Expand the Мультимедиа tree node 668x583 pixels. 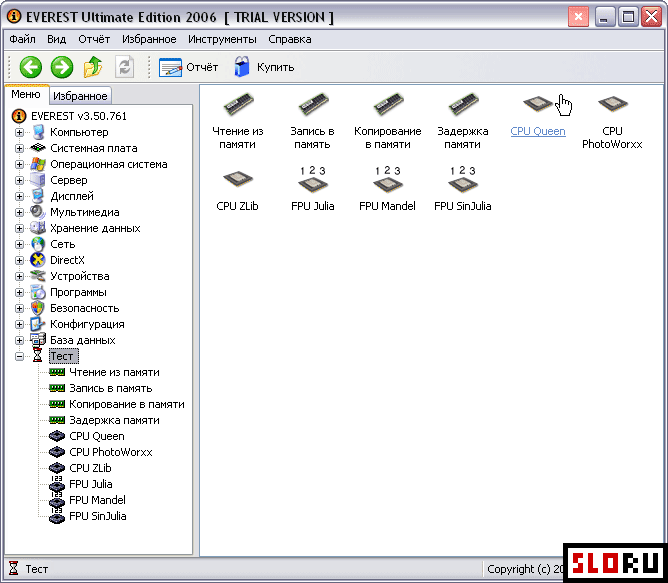[19, 212]
